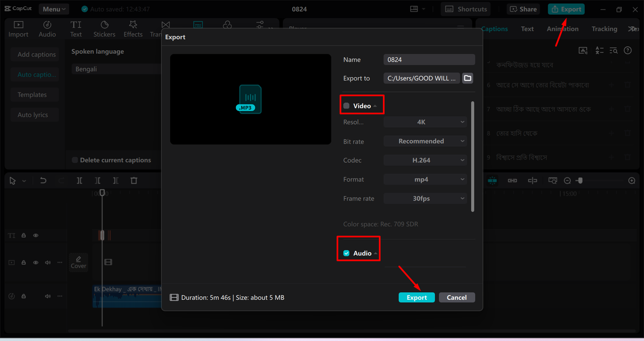Viewport: 644px width, 341px height.
Task: Click the Delete left trim tool
Action: (x=98, y=181)
